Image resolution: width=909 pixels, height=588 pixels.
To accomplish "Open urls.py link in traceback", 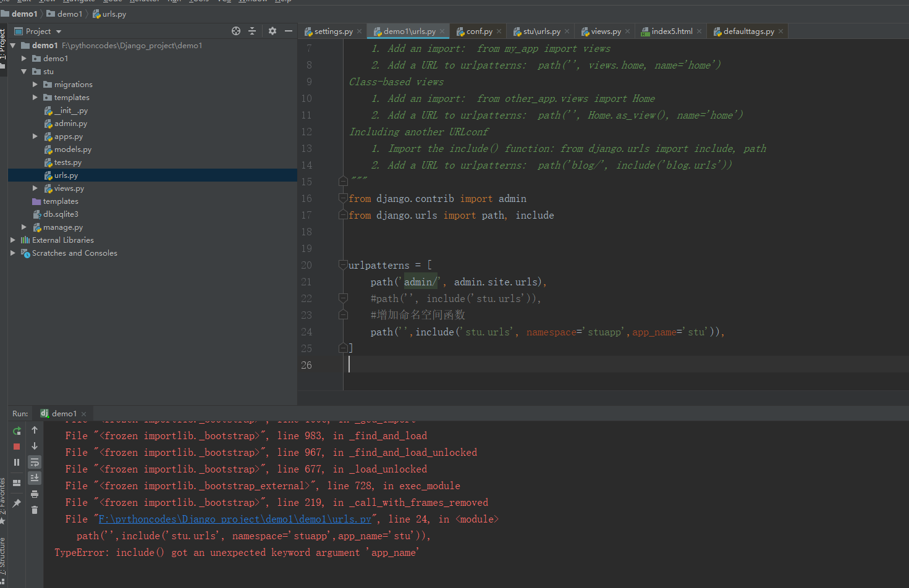I will pos(235,519).
